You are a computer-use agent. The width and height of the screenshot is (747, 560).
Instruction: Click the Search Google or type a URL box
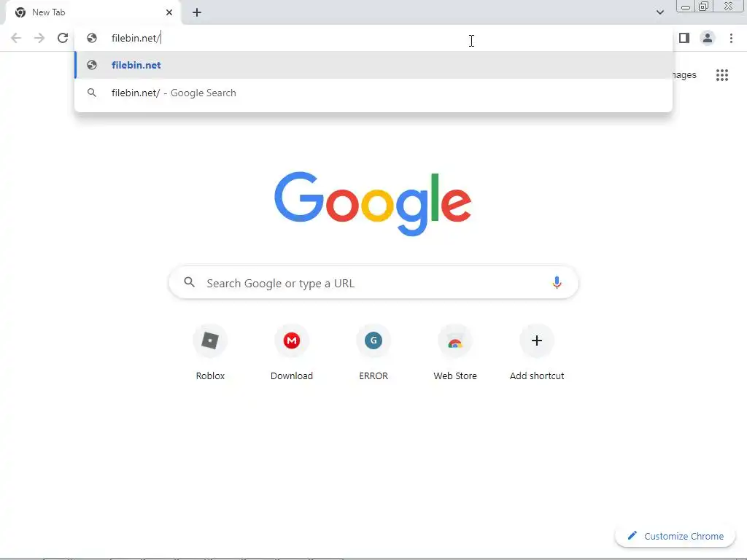(x=373, y=283)
